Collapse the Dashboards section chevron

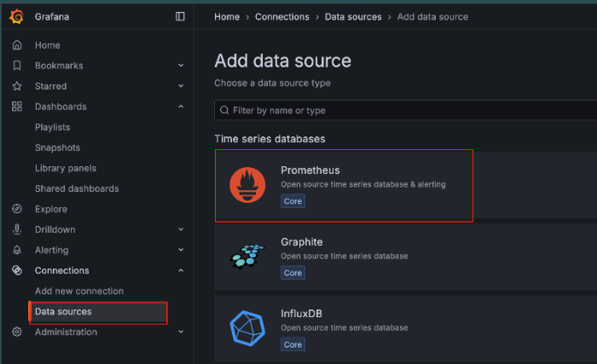(x=181, y=107)
